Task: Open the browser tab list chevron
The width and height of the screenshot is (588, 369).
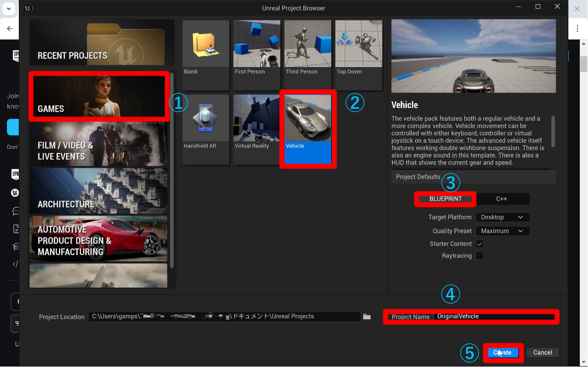Action: [9, 8]
